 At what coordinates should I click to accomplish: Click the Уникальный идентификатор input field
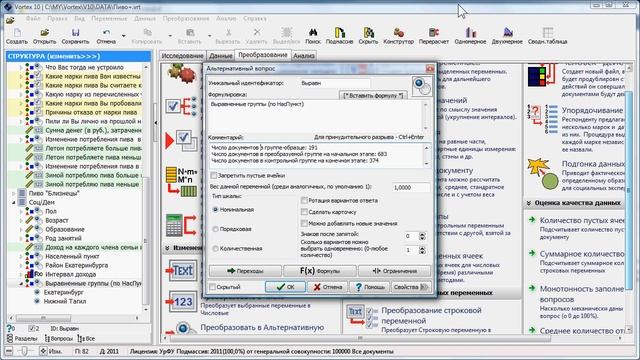point(335,83)
